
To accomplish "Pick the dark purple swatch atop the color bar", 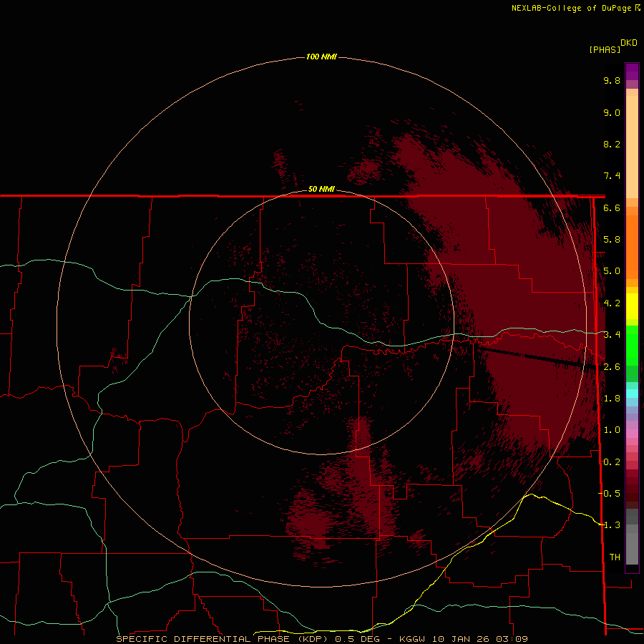I will [x=632, y=68].
